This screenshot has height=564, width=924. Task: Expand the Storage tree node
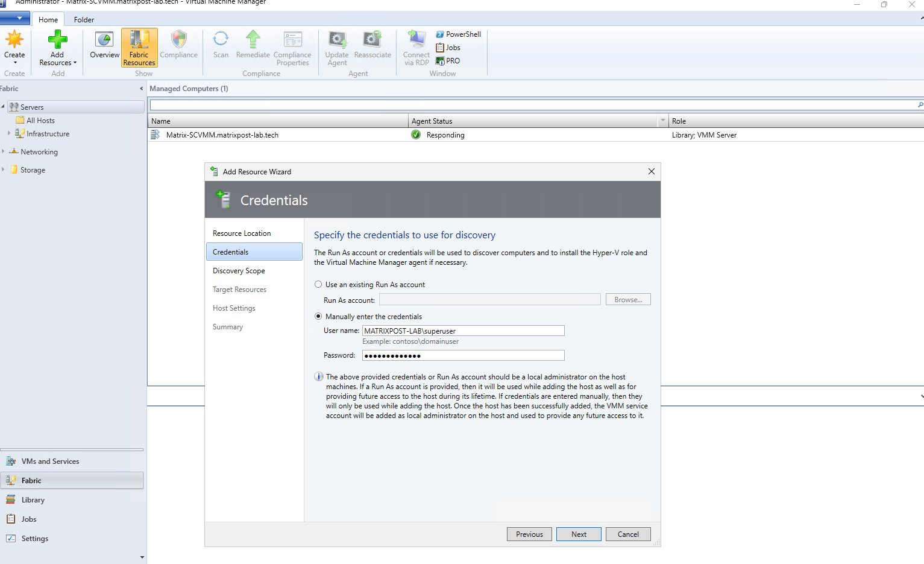coord(3,170)
